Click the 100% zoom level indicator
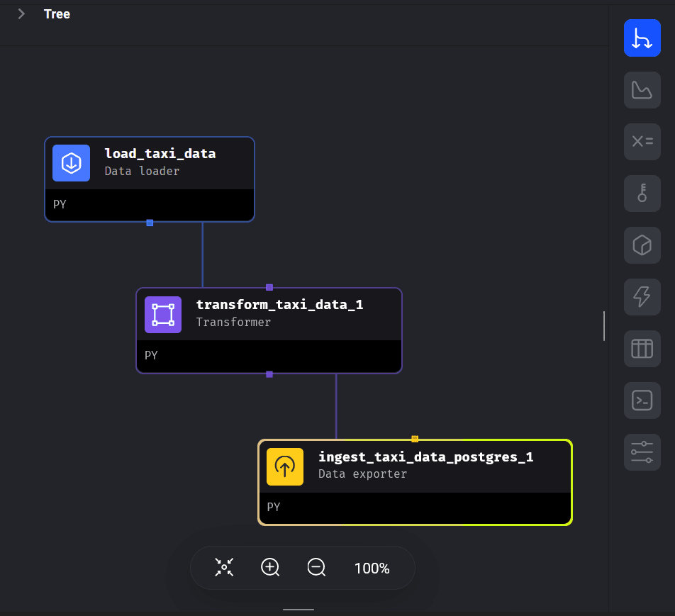 372,569
